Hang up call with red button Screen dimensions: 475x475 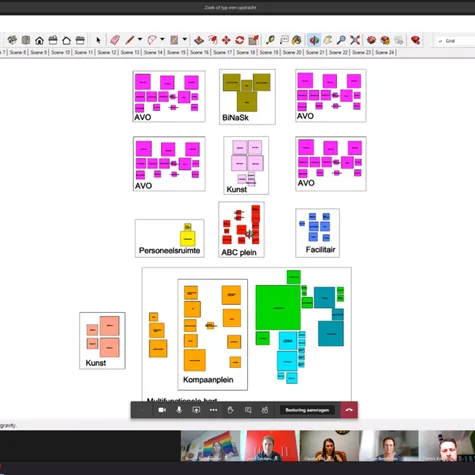349,410
